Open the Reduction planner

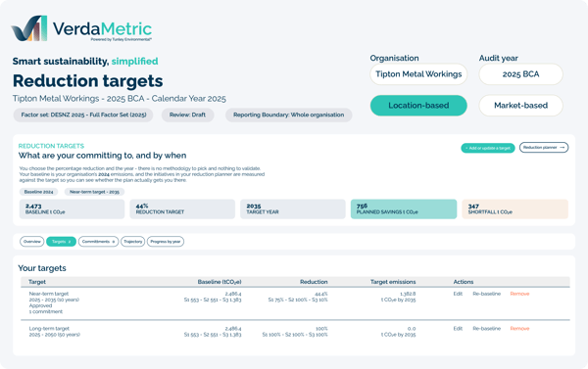tap(544, 148)
